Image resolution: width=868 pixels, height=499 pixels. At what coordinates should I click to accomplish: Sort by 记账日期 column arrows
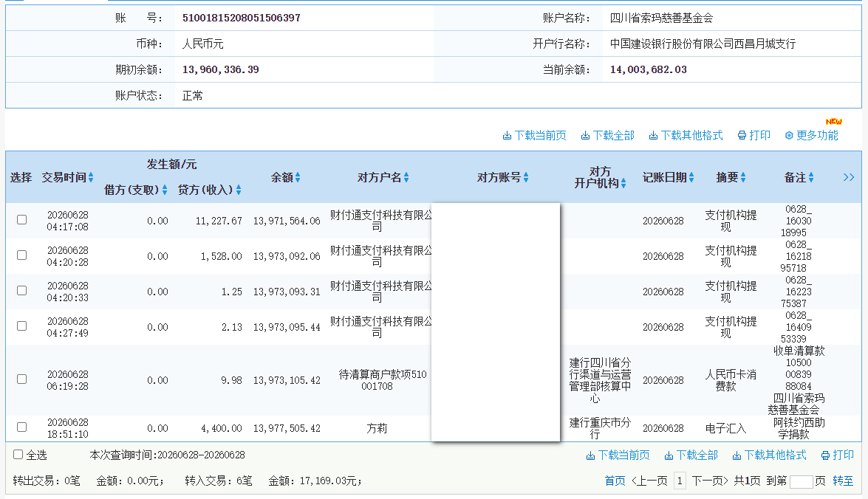pyautogui.click(x=691, y=177)
